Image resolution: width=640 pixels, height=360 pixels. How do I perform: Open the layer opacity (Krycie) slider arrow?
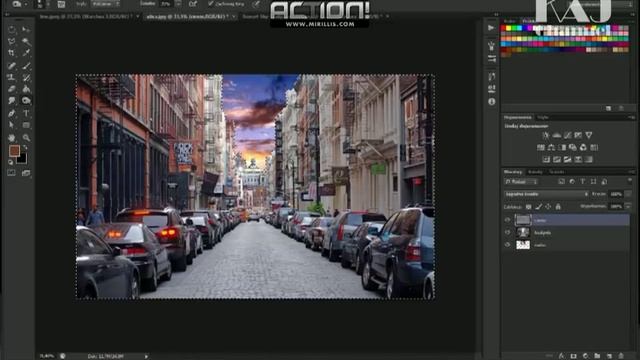628,194
